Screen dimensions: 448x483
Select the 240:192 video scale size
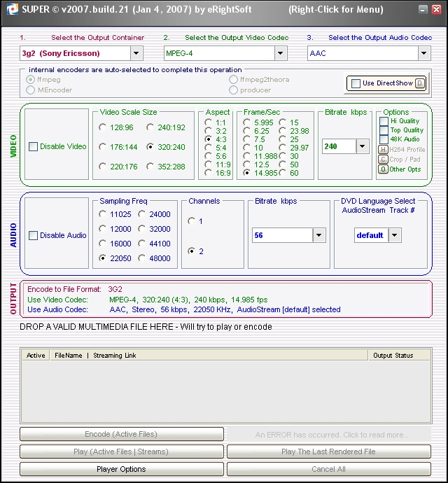[x=150, y=127]
